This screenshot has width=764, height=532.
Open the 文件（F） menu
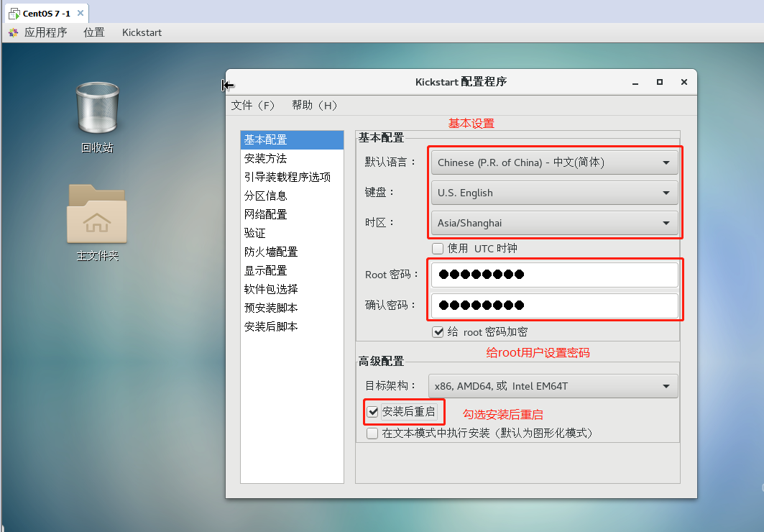coord(253,105)
